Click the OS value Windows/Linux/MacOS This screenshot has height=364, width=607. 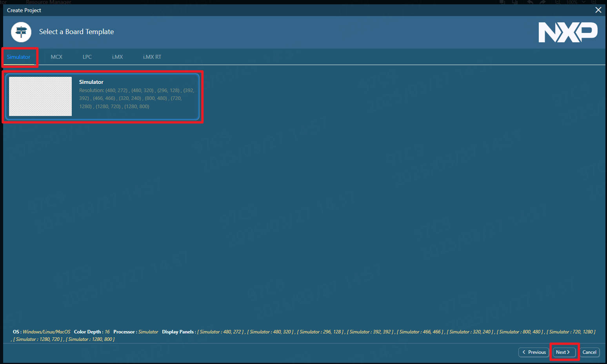pyautogui.click(x=46, y=332)
